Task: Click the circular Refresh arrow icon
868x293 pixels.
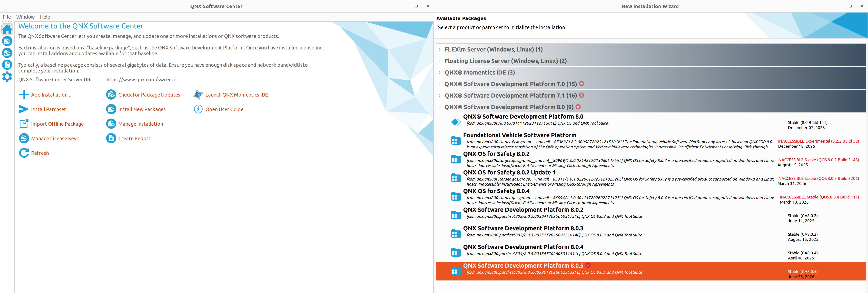Action: (24, 153)
